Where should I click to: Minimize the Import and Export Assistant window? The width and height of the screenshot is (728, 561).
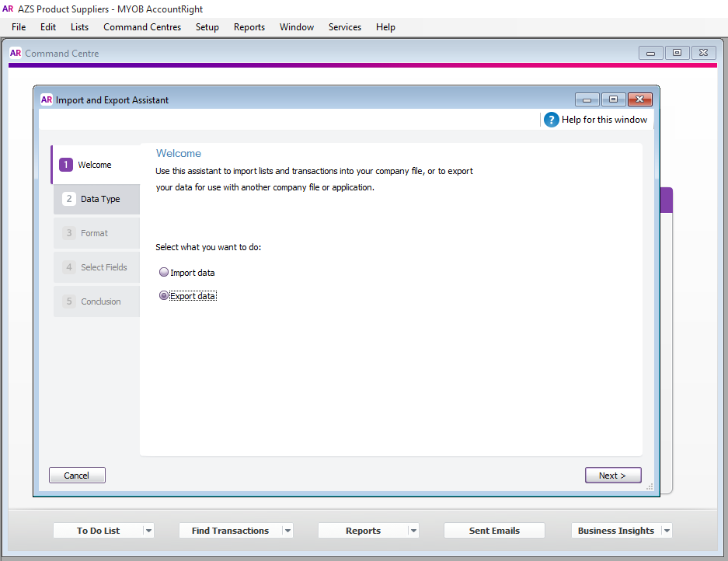pos(587,99)
